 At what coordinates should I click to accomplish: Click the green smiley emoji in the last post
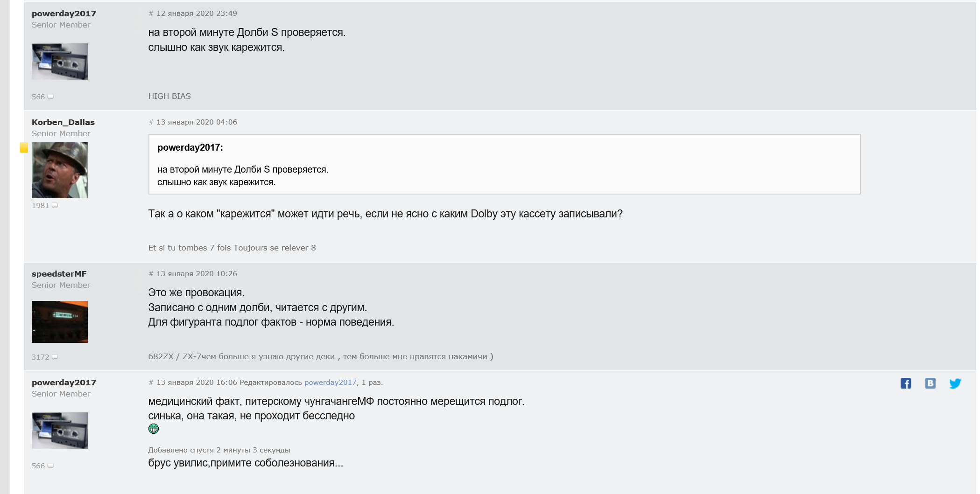(x=154, y=429)
